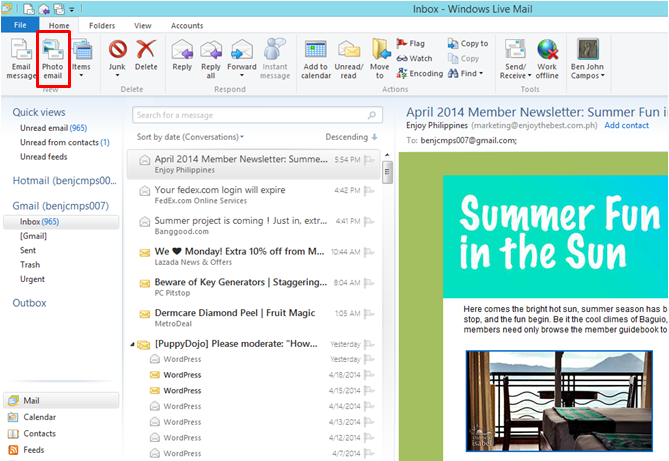Open the Sent folder
The width and height of the screenshot is (669, 461).
pos(28,251)
